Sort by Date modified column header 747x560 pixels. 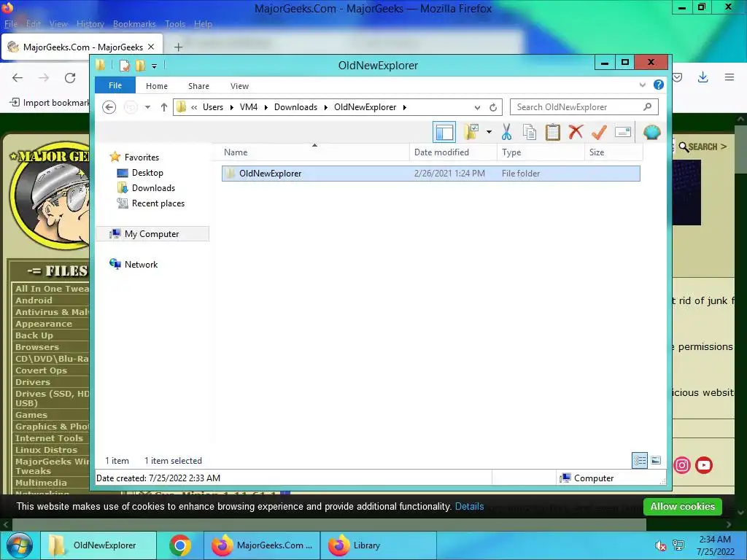tap(453, 152)
